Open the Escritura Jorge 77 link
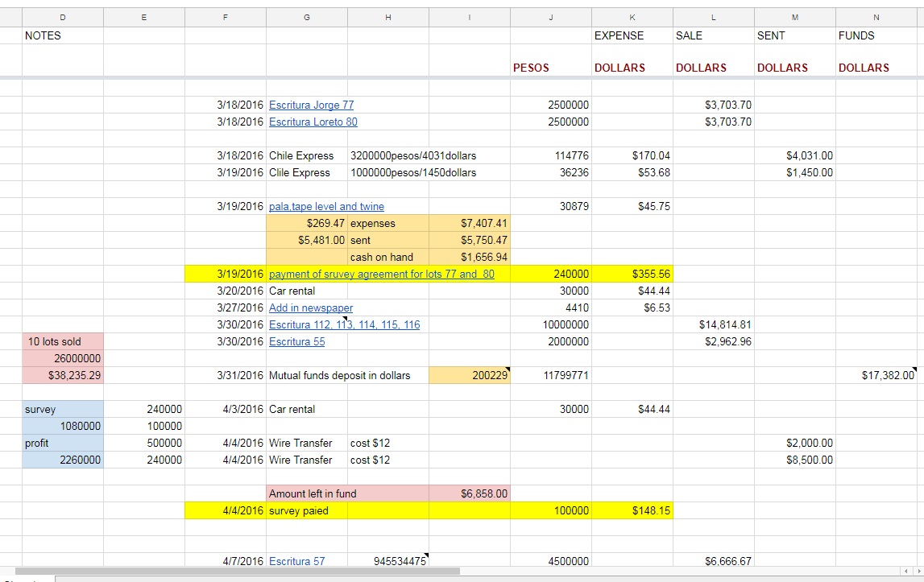924x582 pixels. [x=311, y=105]
